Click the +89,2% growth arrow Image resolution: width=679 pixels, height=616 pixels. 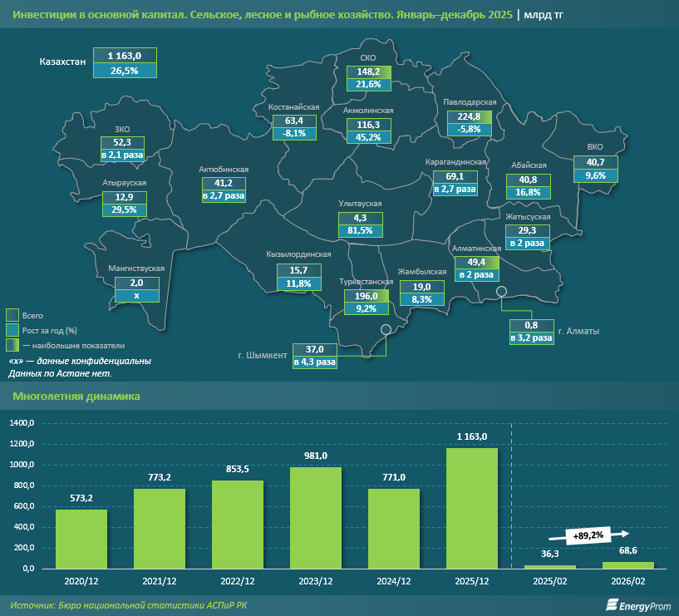click(x=595, y=535)
